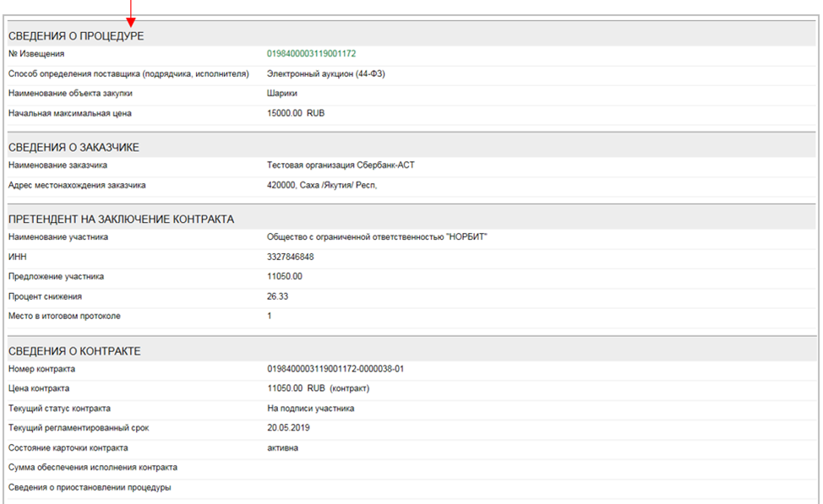Click the contract price «11050.00 RUB (контракт)»
The width and height of the screenshot is (823, 504).
318,389
